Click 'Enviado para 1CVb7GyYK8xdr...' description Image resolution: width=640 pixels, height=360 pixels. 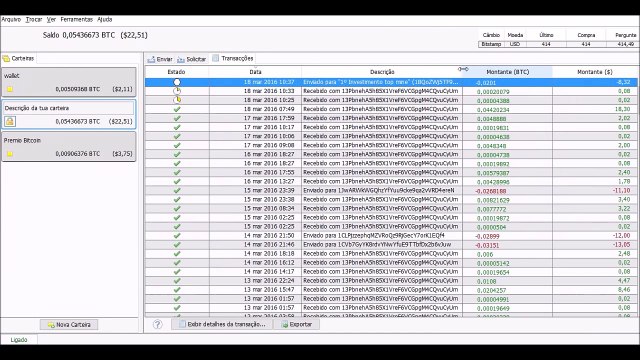click(x=377, y=244)
